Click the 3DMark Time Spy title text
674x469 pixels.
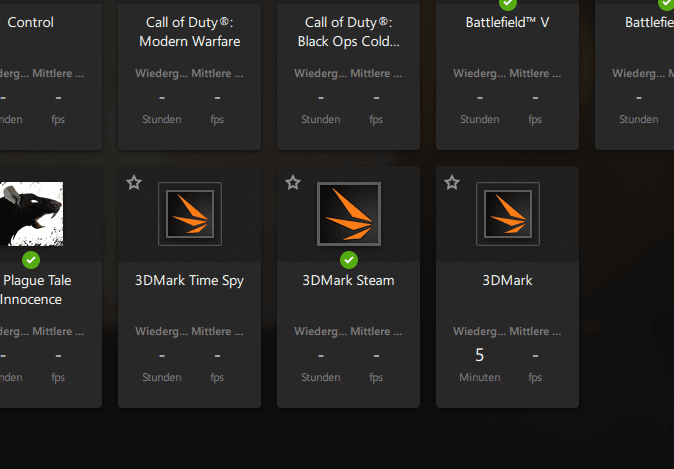190,281
